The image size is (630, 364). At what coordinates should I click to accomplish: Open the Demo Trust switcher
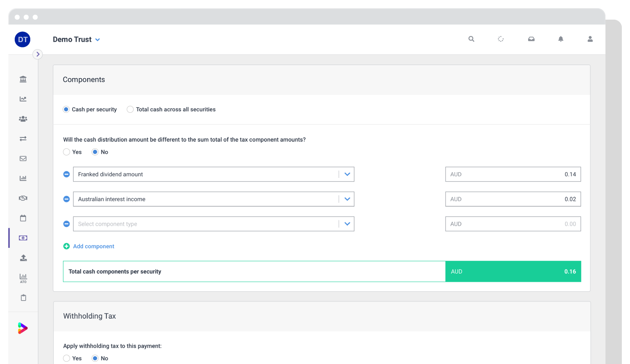tap(77, 39)
